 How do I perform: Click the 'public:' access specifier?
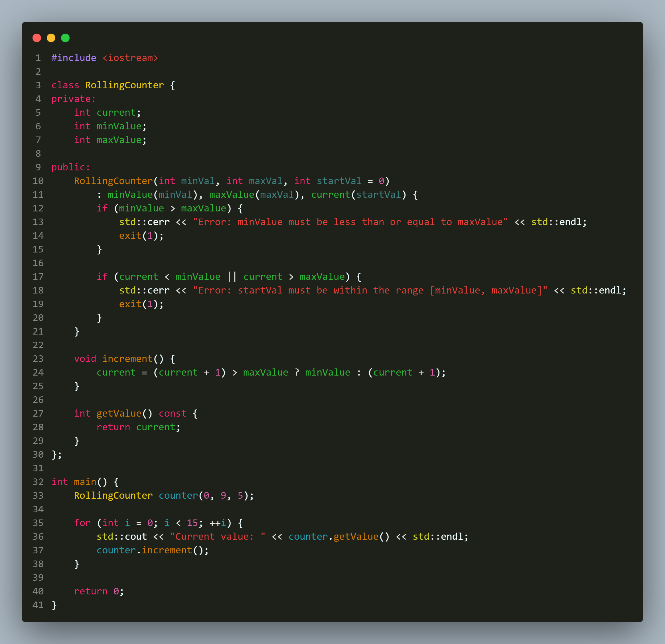click(x=71, y=167)
